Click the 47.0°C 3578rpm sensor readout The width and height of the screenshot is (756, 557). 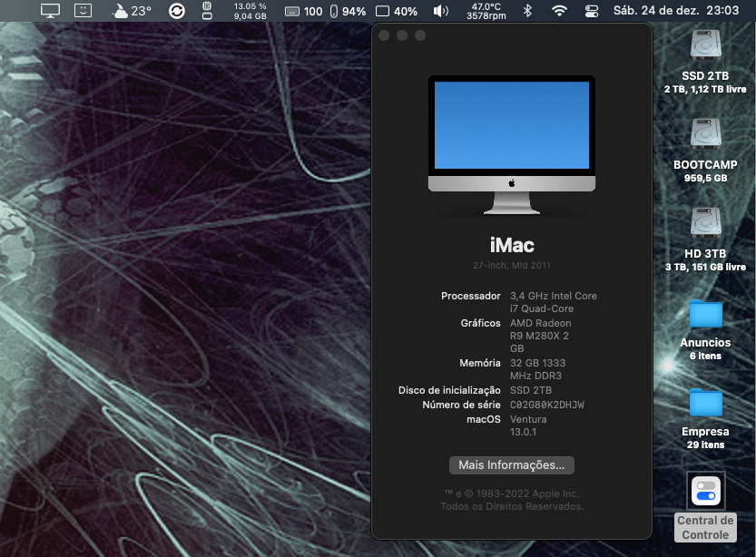[486, 11]
